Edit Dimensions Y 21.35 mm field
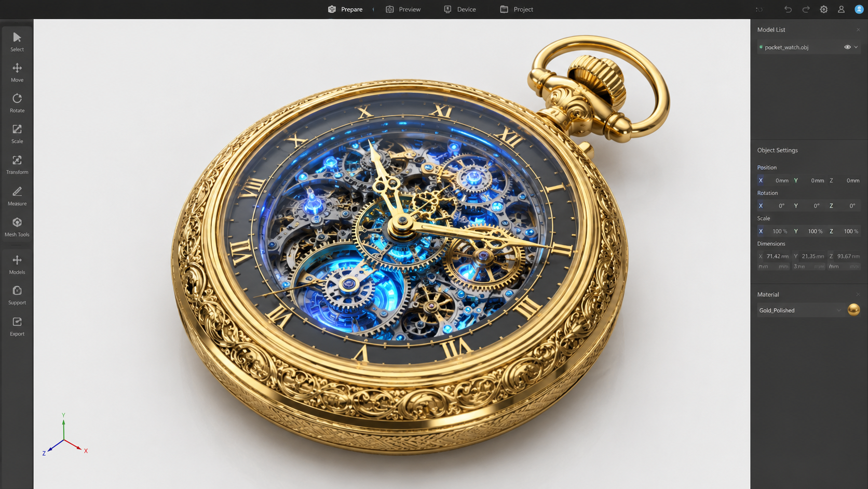The width and height of the screenshot is (868, 489). (809, 256)
